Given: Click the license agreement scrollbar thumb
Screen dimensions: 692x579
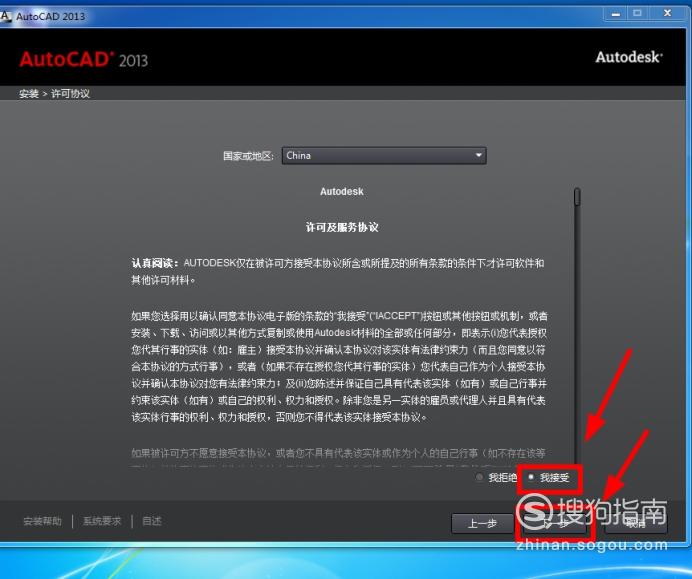Looking at the screenshot, I should [x=577, y=197].
